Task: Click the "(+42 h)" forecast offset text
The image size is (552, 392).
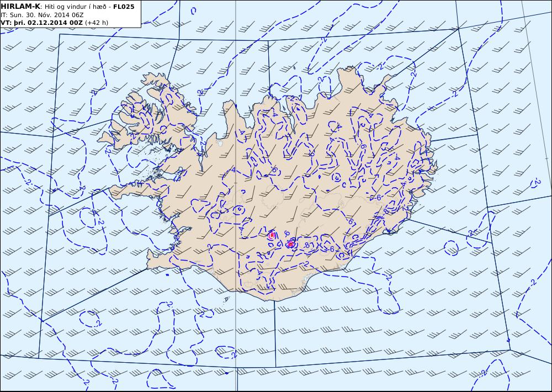Action: tap(97, 23)
